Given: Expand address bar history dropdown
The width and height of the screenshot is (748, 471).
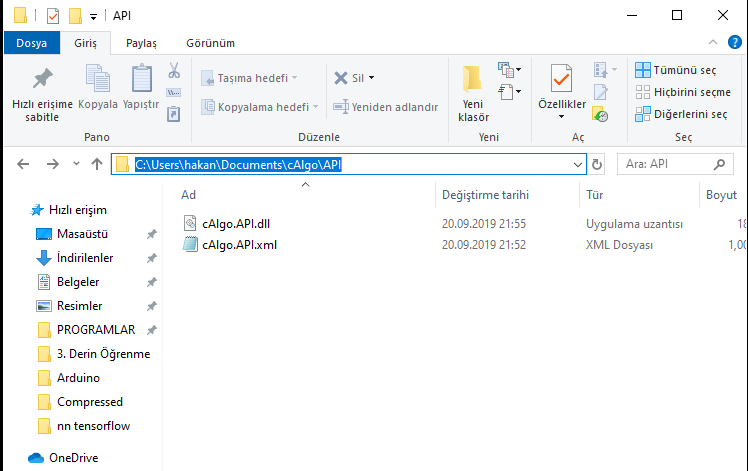Looking at the screenshot, I should click(578, 165).
